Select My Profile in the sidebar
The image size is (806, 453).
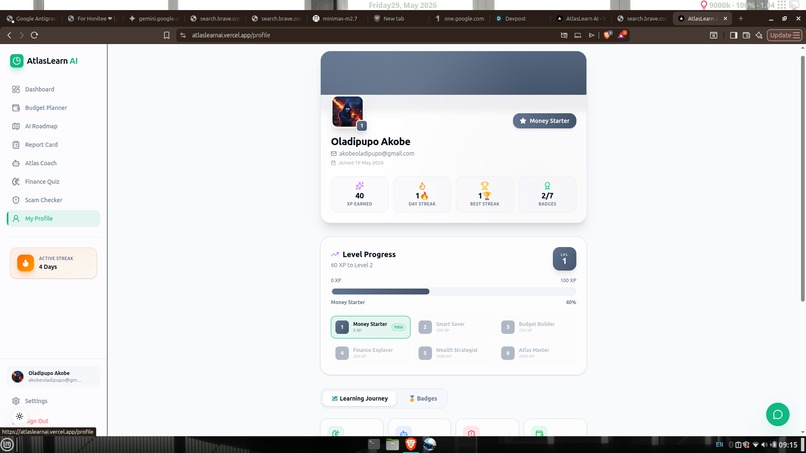point(53,219)
